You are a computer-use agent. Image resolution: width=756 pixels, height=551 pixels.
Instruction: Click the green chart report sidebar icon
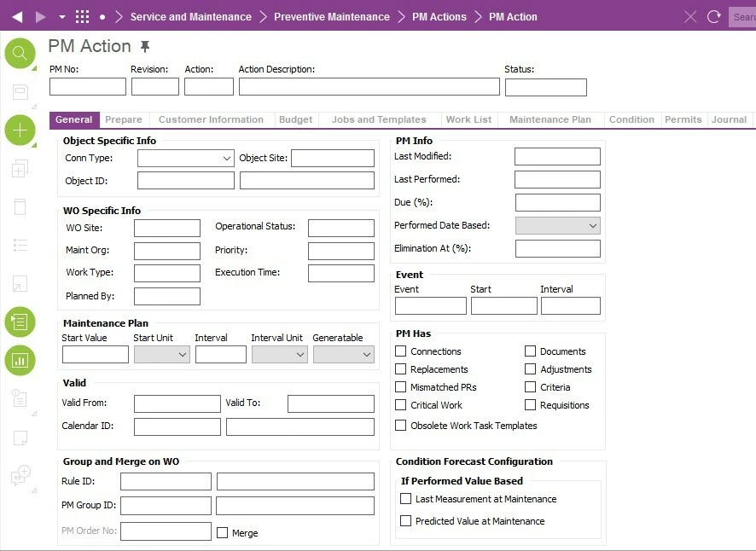click(20, 360)
